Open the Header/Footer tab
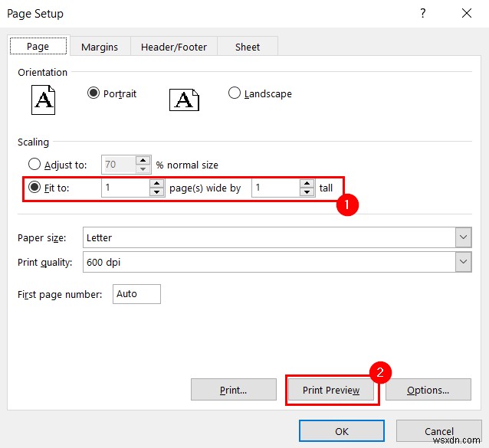 tap(174, 47)
